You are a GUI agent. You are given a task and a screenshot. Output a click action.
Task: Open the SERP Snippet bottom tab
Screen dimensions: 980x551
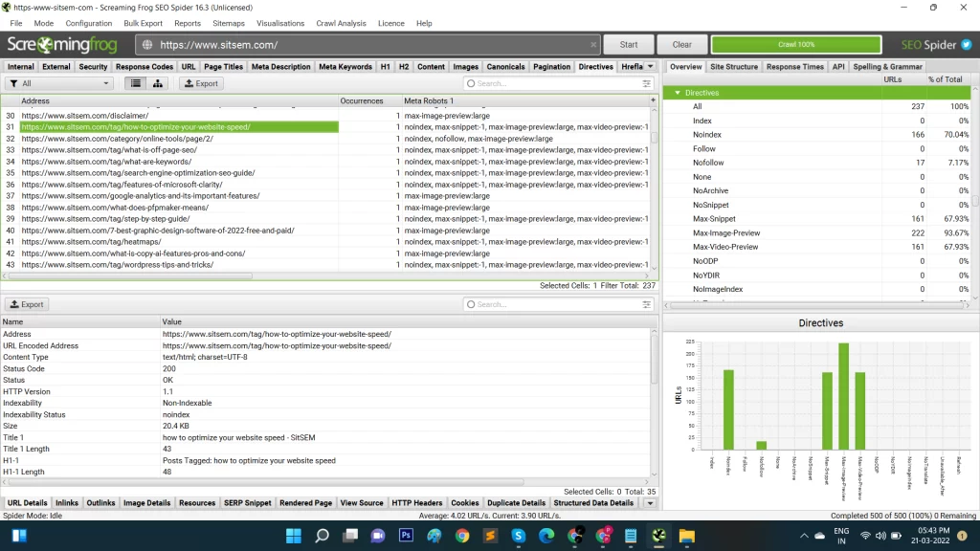pos(248,503)
